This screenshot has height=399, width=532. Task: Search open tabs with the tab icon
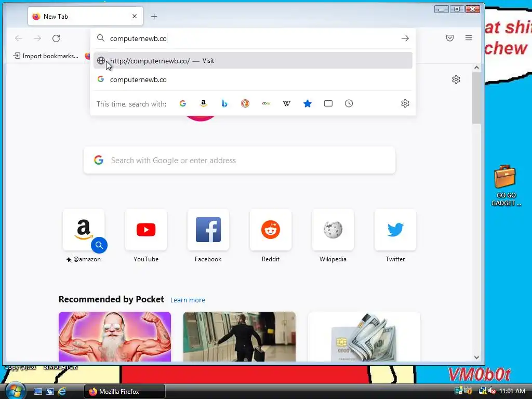328,103
